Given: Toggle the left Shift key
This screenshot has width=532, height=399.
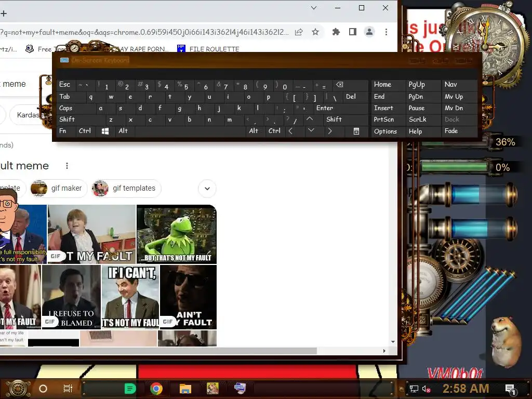Looking at the screenshot, I should [82, 119].
